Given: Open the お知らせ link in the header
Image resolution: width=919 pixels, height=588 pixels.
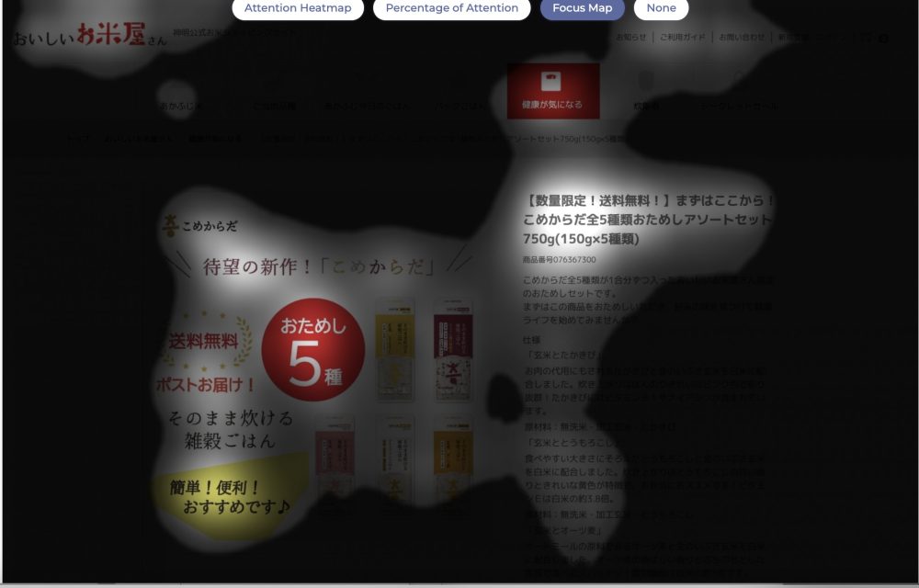Looking at the screenshot, I should [x=630, y=38].
